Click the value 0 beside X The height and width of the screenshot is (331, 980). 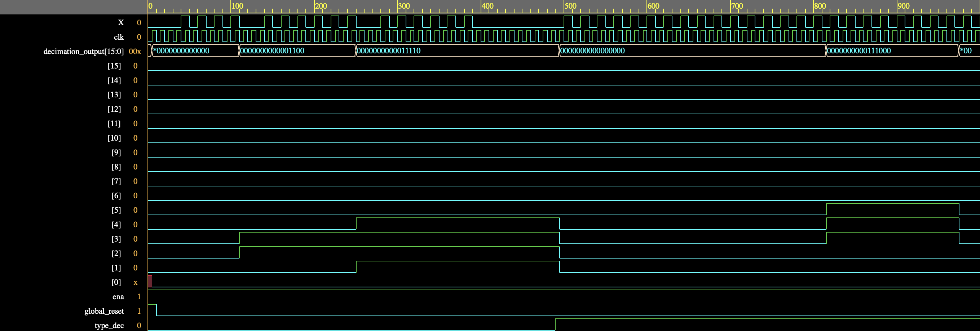[139, 22]
